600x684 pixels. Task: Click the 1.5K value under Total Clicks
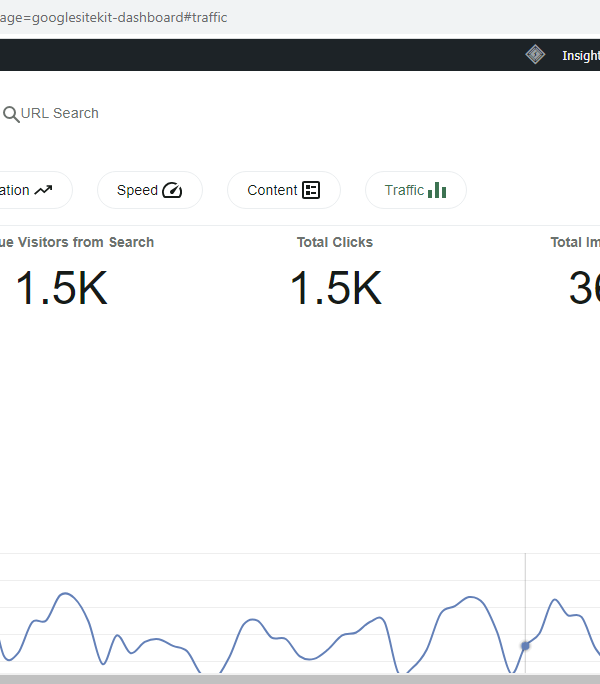[336, 288]
